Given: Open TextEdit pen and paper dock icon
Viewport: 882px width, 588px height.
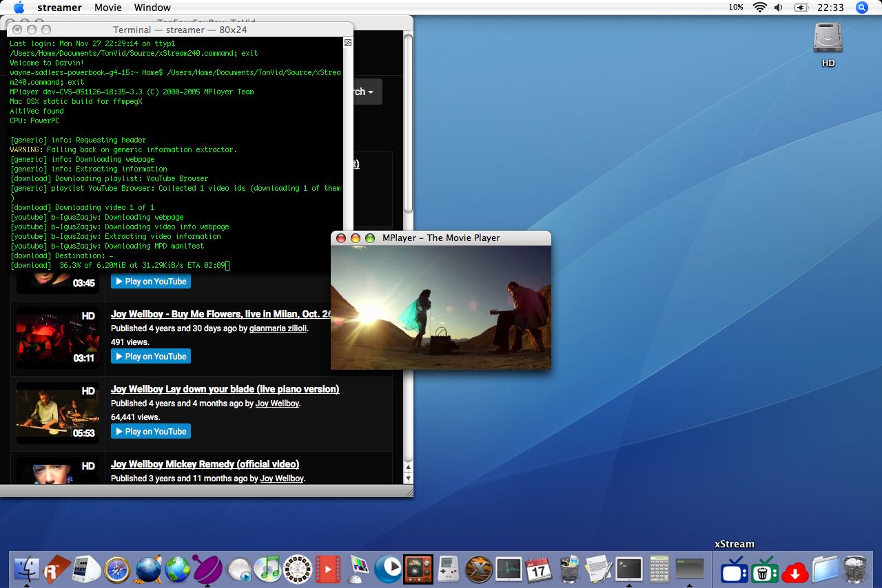Looking at the screenshot, I should click(x=599, y=569).
